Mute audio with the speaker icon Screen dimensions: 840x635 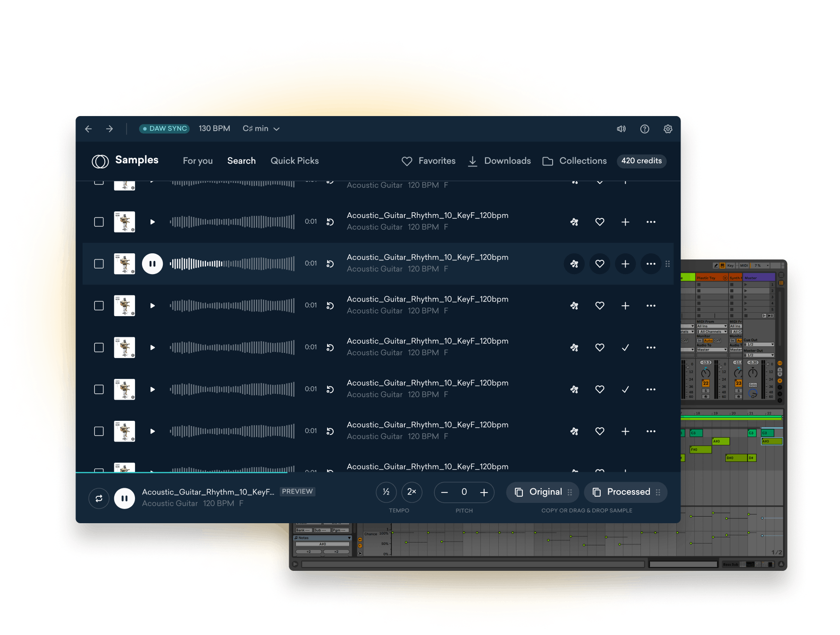click(621, 129)
